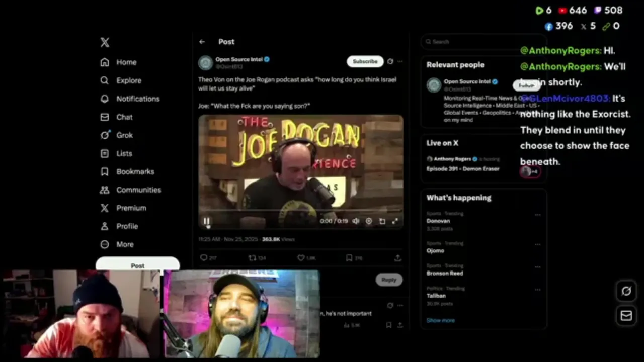Click Show more under What's happening

(x=440, y=320)
